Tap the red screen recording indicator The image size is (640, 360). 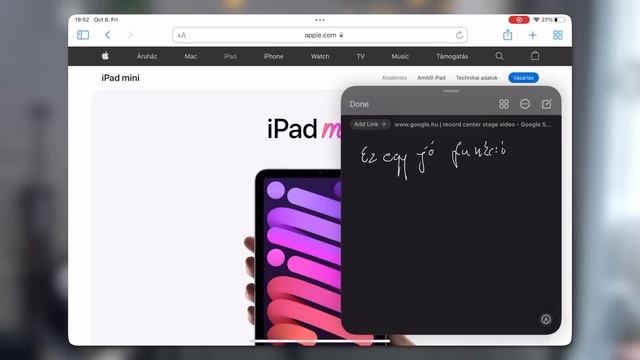click(519, 20)
